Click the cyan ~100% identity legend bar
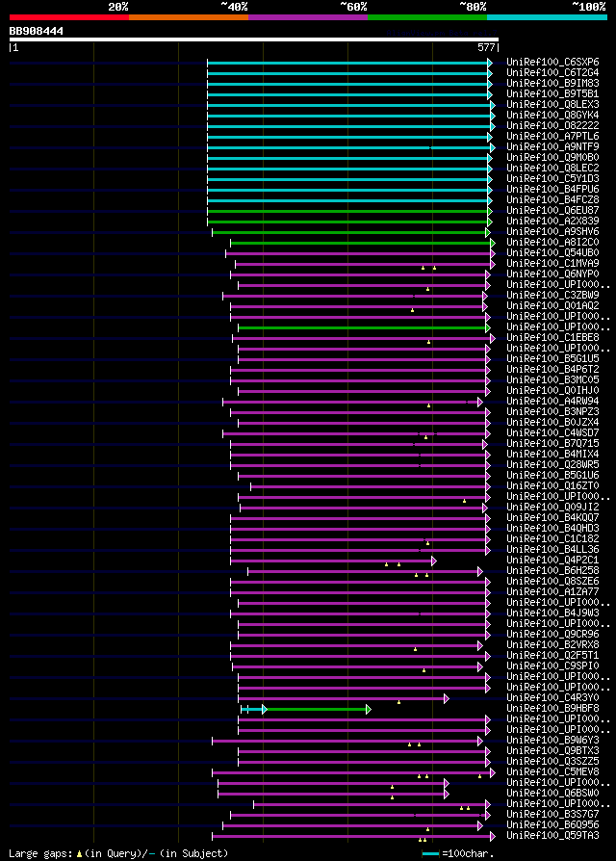 point(547,17)
